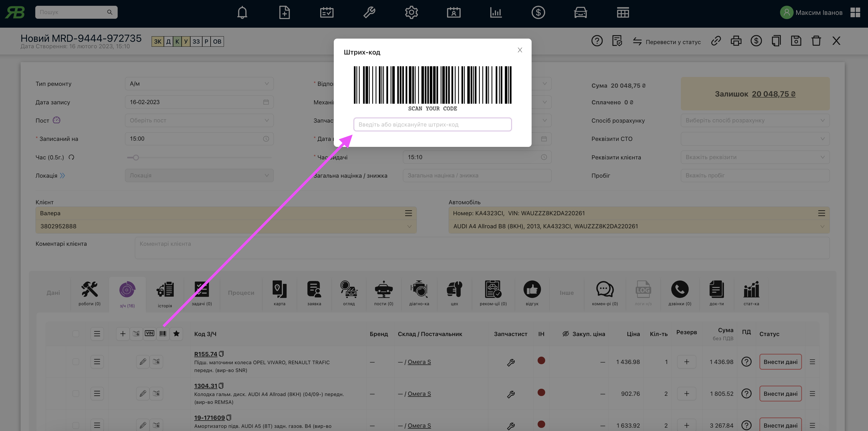The image size is (868, 431).
Task: Click the star favorites icon in parts toolbar
Action: tap(176, 334)
